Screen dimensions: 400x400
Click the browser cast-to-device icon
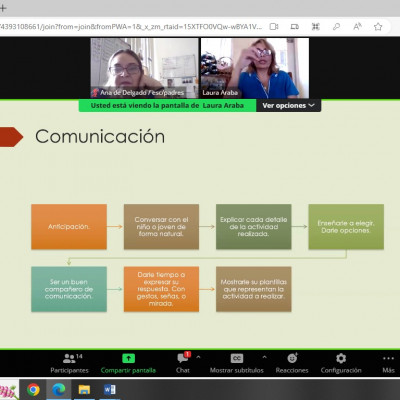(295, 27)
